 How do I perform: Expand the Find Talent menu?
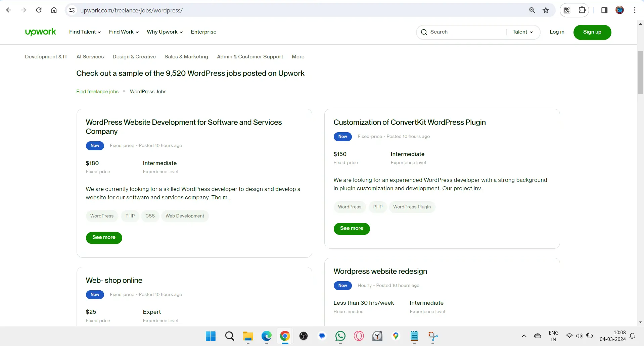coord(85,32)
